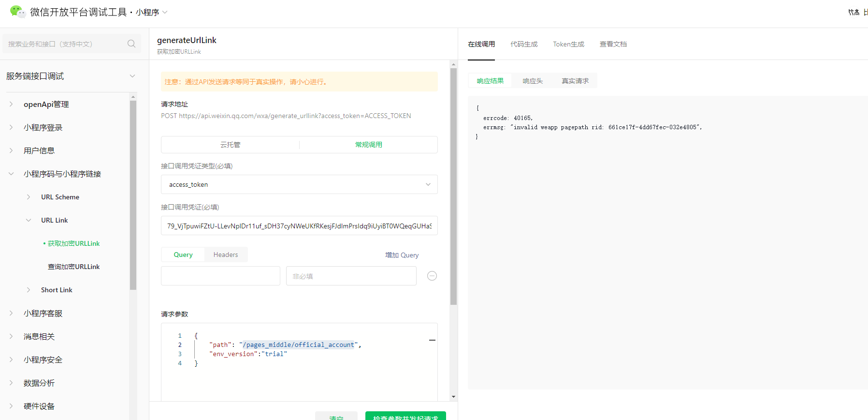The height and width of the screenshot is (420, 868).
Task: Switch to the 在线调用 tab
Action: click(481, 44)
